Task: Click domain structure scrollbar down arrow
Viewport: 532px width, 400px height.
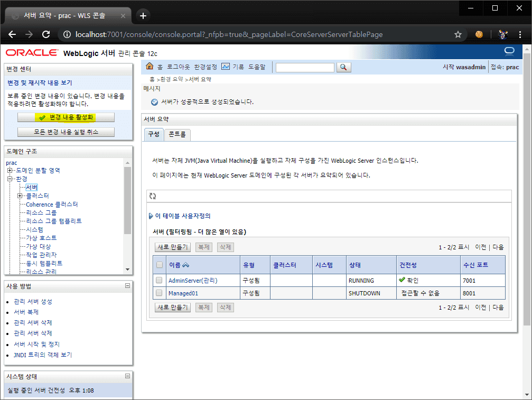Action: click(x=127, y=269)
